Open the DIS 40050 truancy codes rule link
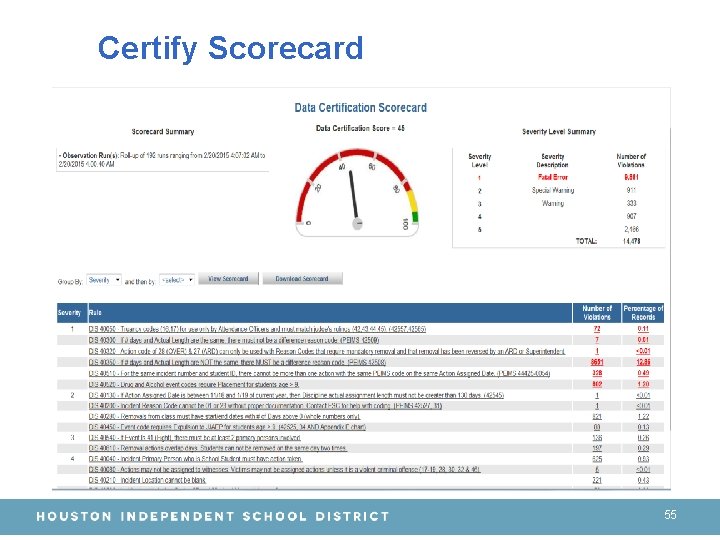Viewport: 720px width, 540px height. point(257,329)
